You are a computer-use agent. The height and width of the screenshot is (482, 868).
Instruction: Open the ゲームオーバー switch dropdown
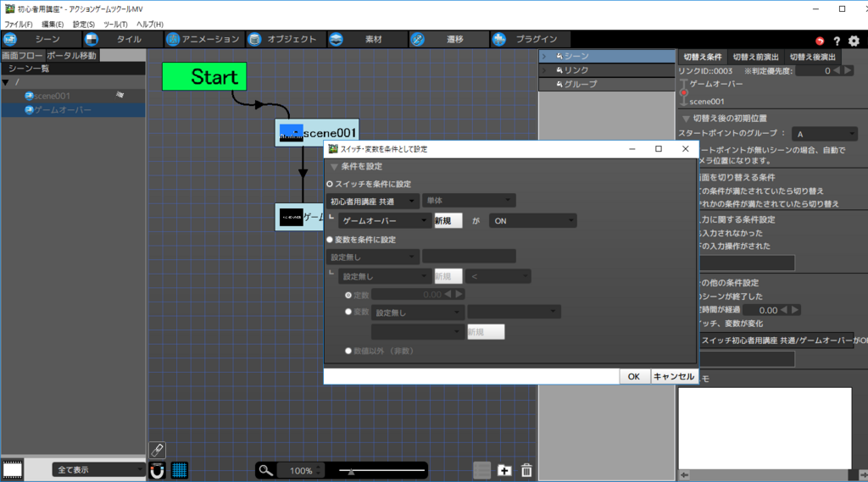point(385,221)
